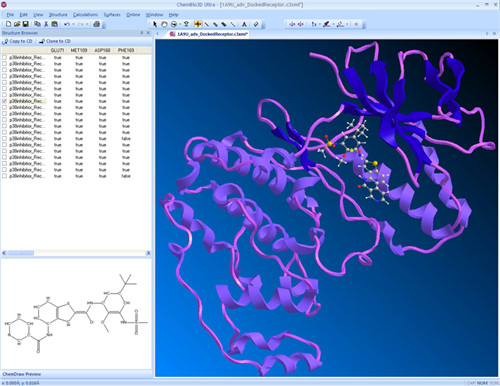Click the left arrow of the browser scrollbar
The width and height of the screenshot is (500, 386).
coord(4,253)
